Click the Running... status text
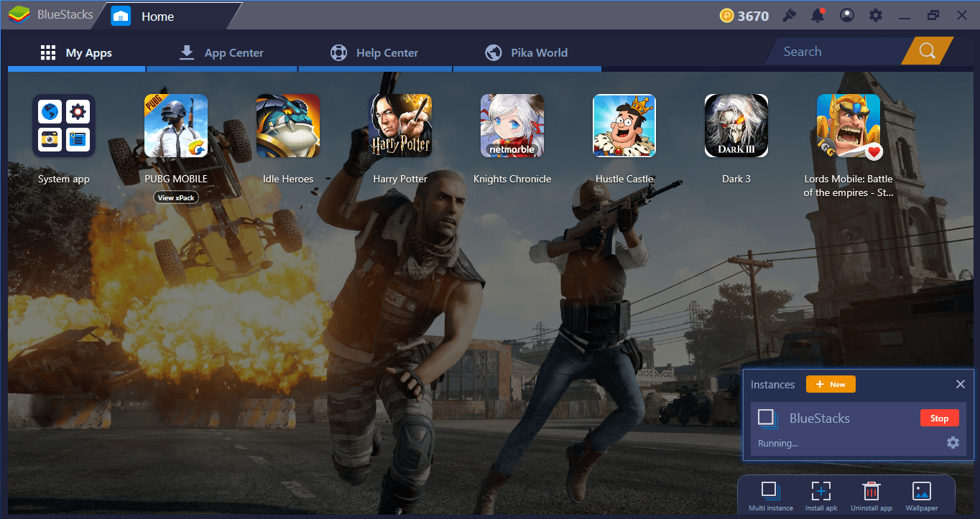980x519 pixels. pos(777,443)
